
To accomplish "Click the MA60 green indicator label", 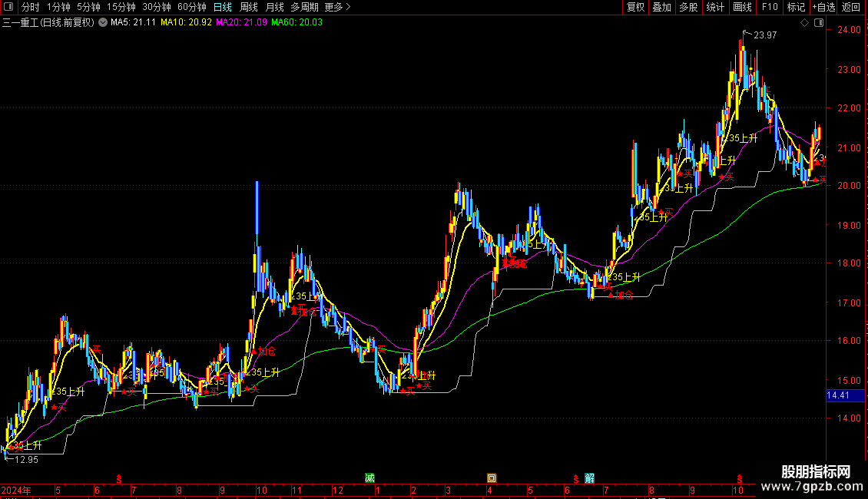I will (x=297, y=23).
